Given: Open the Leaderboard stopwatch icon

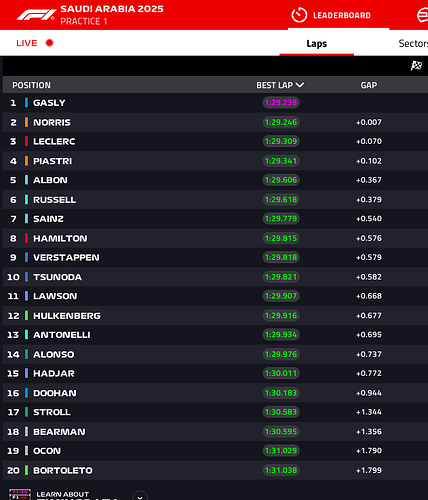Looking at the screenshot, I should click(299, 15).
